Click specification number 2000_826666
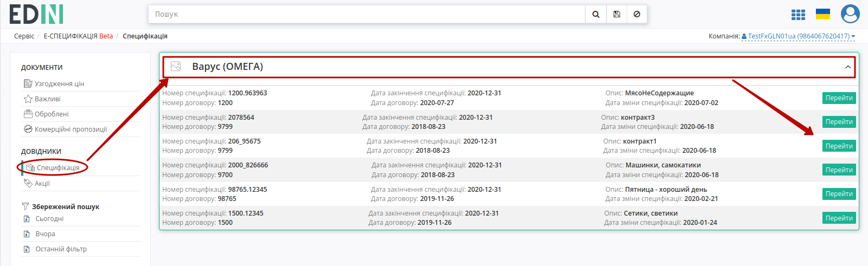Image resolution: width=868 pixels, height=266 pixels. coord(248,165)
